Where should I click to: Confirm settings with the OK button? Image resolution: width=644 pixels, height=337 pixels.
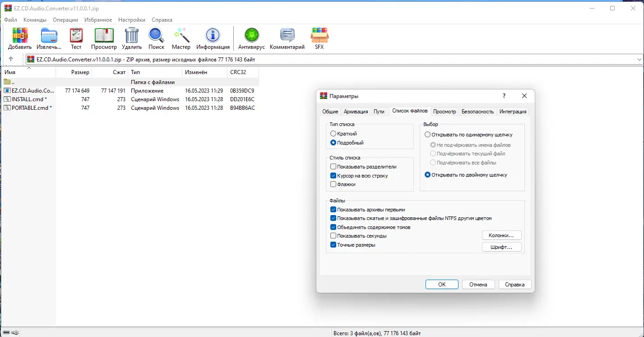pyautogui.click(x=442, y=284)
